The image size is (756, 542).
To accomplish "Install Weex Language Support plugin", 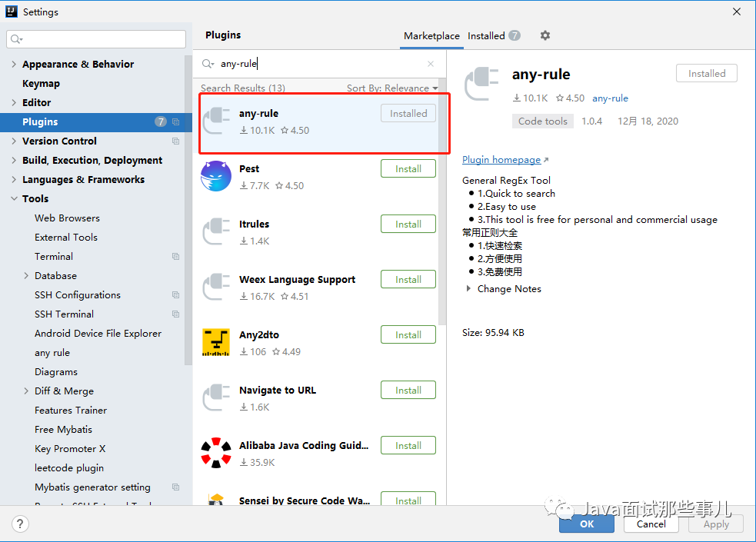I will tap(408, 279).
